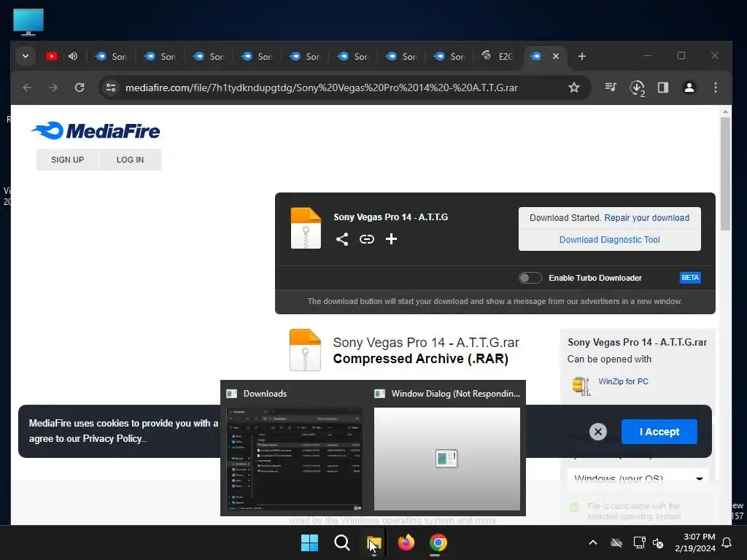Expand the Windows (your OS) dropdown

tap(638, 478)
